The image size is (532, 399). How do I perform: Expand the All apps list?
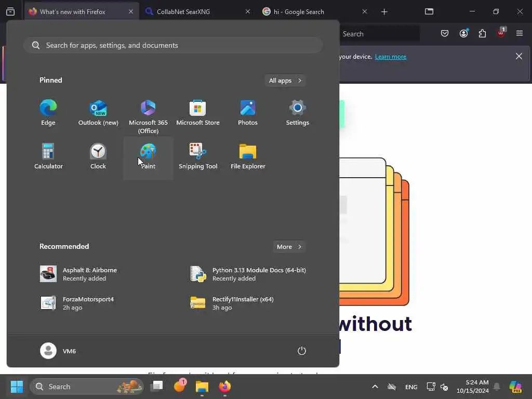coord(285,81)
